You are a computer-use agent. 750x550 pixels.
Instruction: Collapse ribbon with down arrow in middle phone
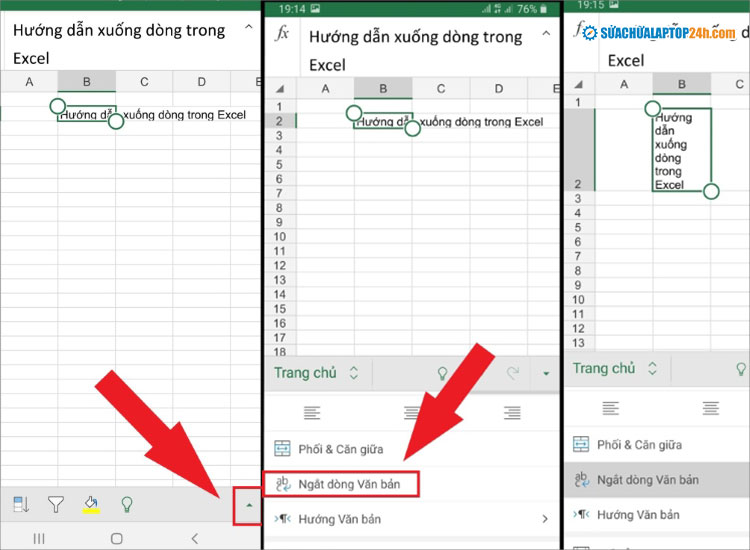click(546, 374)
